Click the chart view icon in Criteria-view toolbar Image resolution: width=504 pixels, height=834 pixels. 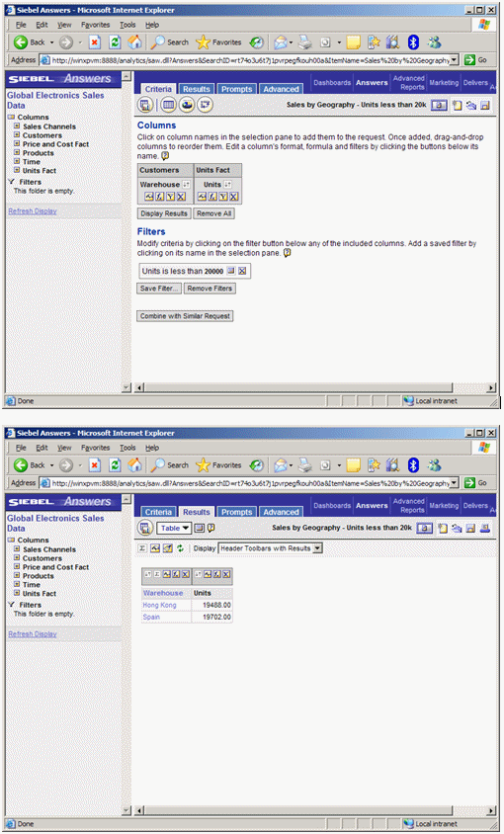point(187,105)
